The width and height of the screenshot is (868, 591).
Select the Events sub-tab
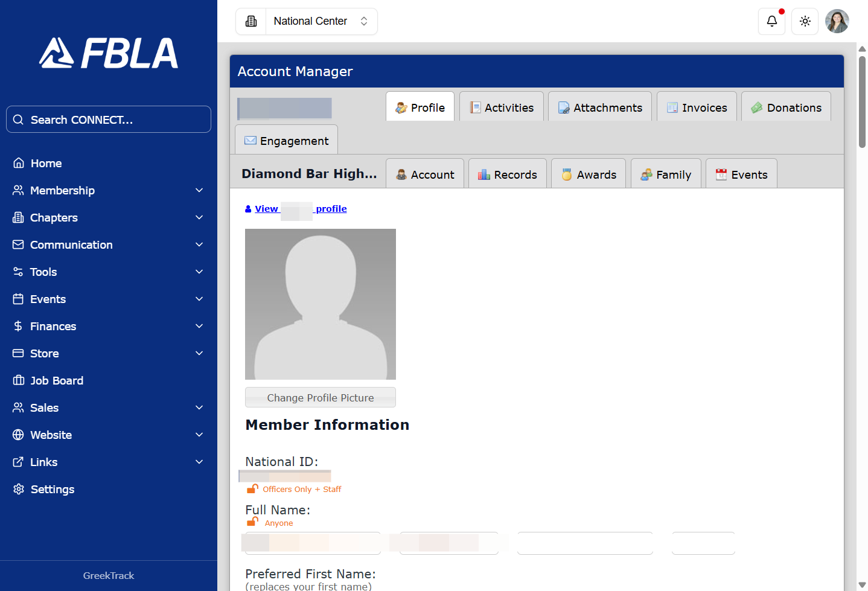741,174
